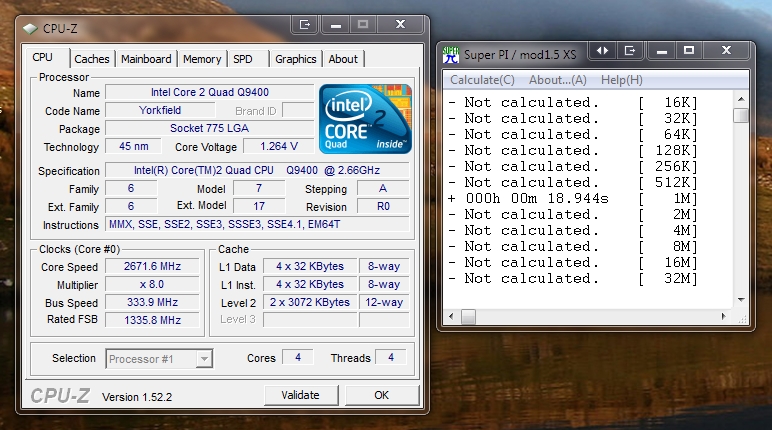
Task: Click the Super PI horizontal scroll left arrow
Action: 451,316
